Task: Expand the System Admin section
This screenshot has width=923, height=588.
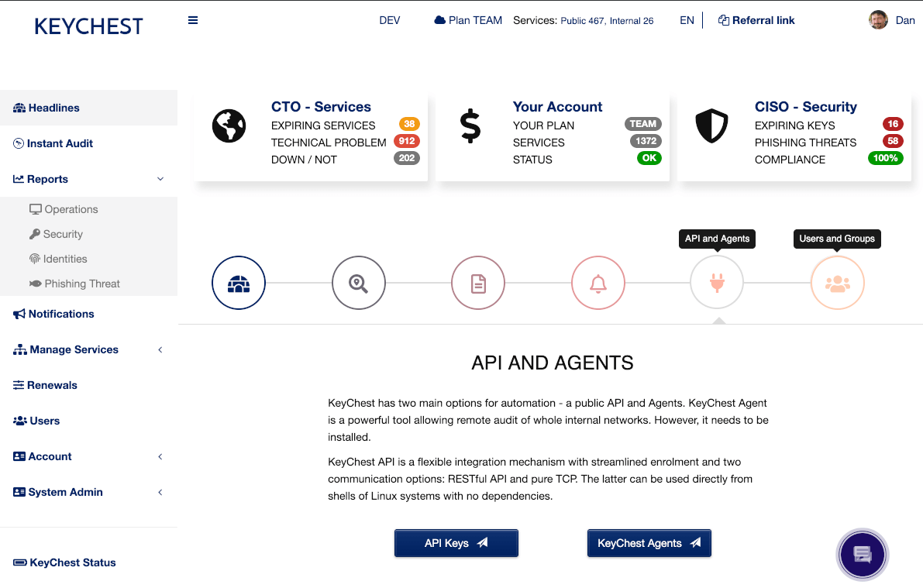Action: (88, 492)
